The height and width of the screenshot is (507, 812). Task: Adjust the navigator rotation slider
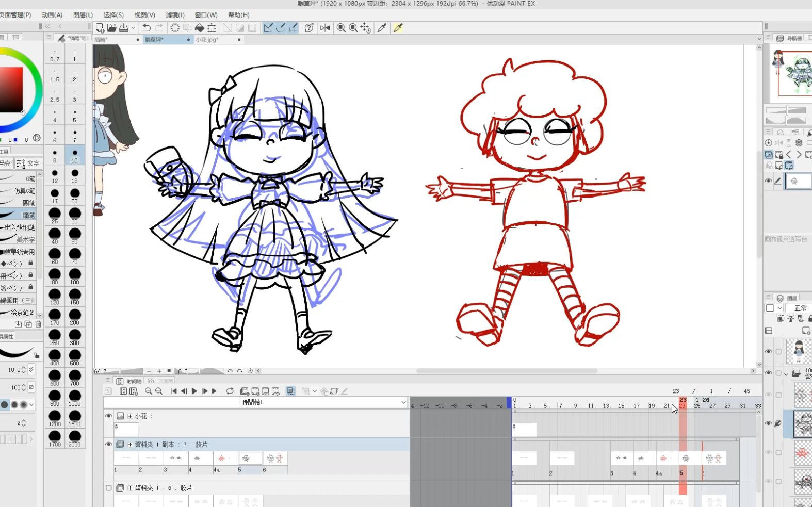(786, 120)
